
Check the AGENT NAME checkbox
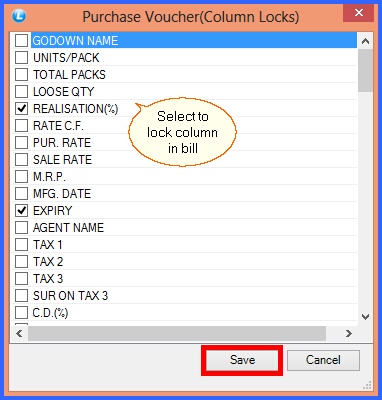(x=21, y=228)
